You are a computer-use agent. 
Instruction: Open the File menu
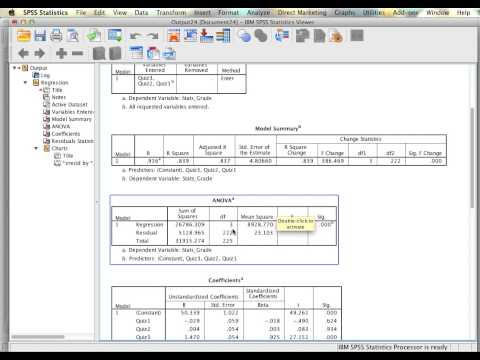(x=81, y=13)
